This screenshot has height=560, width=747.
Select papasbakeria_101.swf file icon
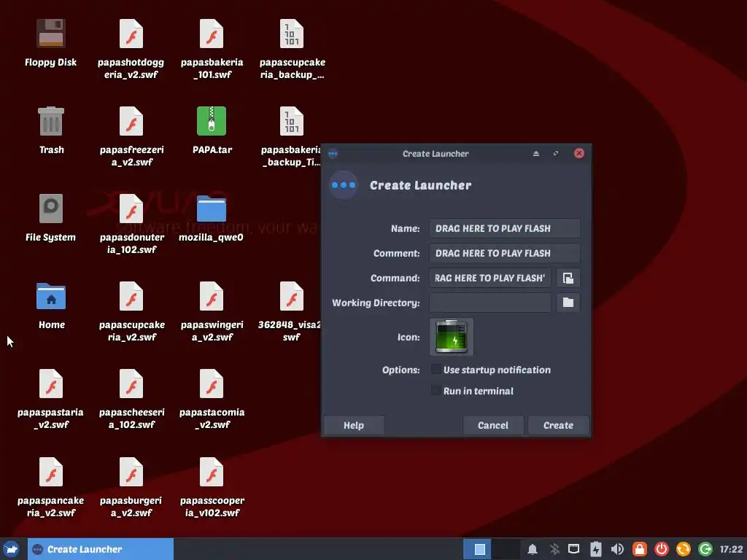point(212,34)
